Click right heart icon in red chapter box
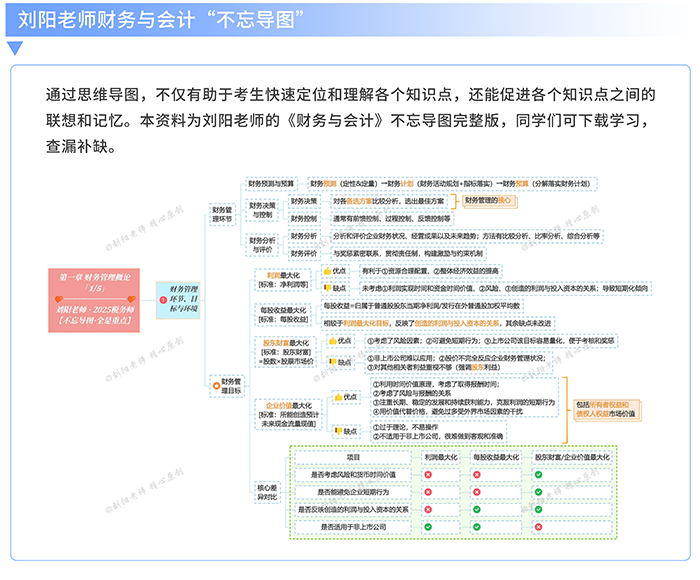The image size is (700, 580). [x=131, y=299]
